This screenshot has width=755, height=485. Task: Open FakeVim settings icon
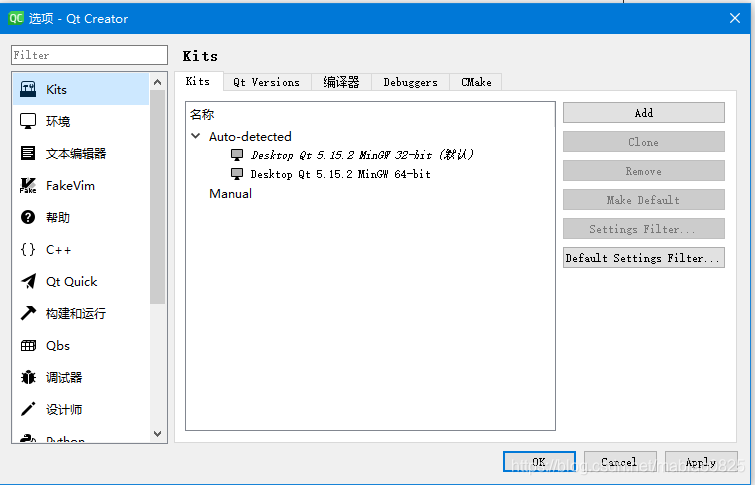28,185
